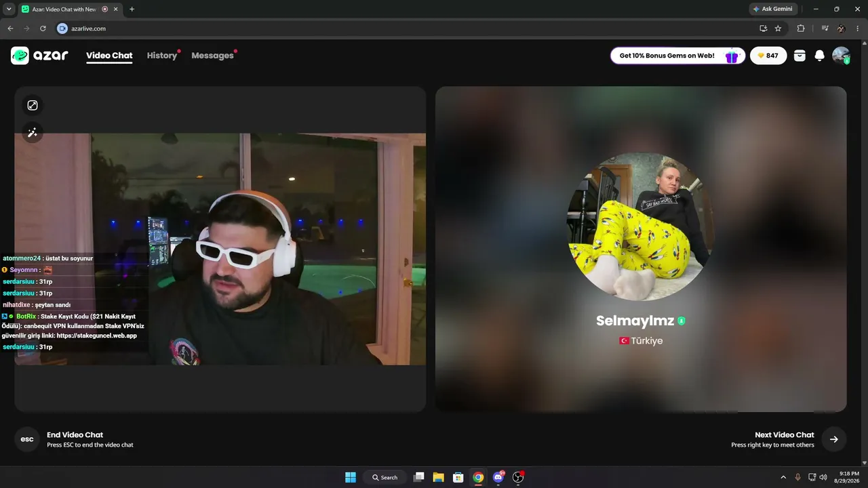The width and height of the screenshot is (868, 488).
Task: Open File Explorer from the taskbar
Action: pos(438,477)
